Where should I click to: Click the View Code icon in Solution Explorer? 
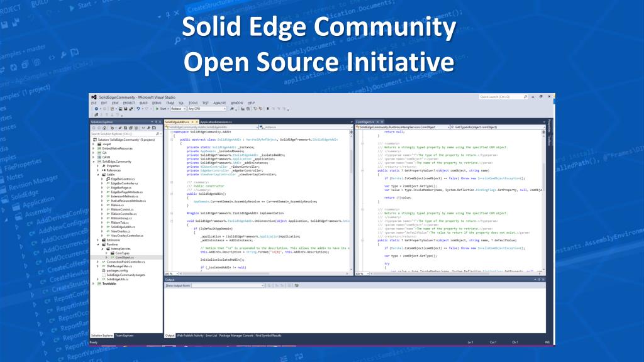[x=143, y=128]
